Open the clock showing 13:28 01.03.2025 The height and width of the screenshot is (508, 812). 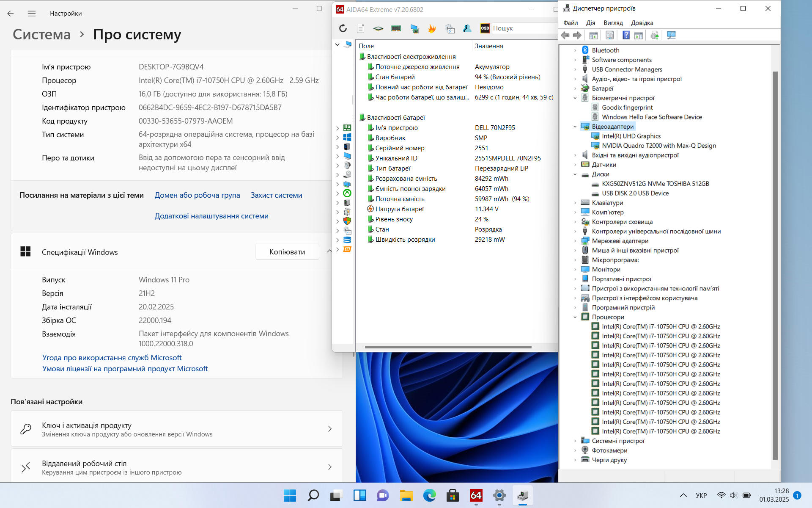click(x=774, y=495)
